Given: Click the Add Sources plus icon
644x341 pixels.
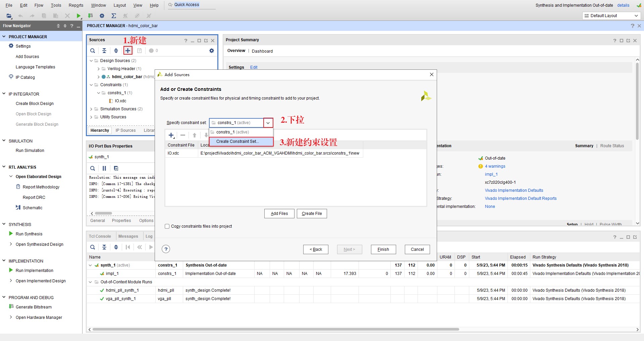Looking at the screenshot, I should pyautogui.click(x=128, y=51).
